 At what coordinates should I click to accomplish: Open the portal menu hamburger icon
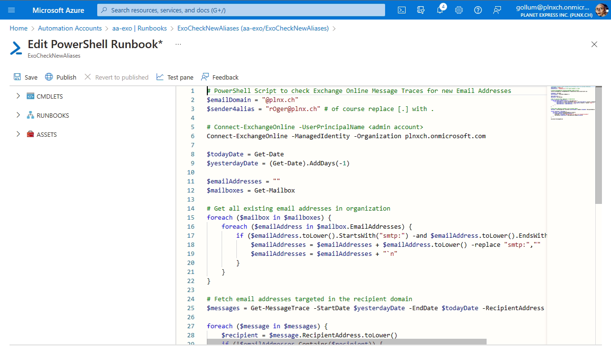[12, 10]
